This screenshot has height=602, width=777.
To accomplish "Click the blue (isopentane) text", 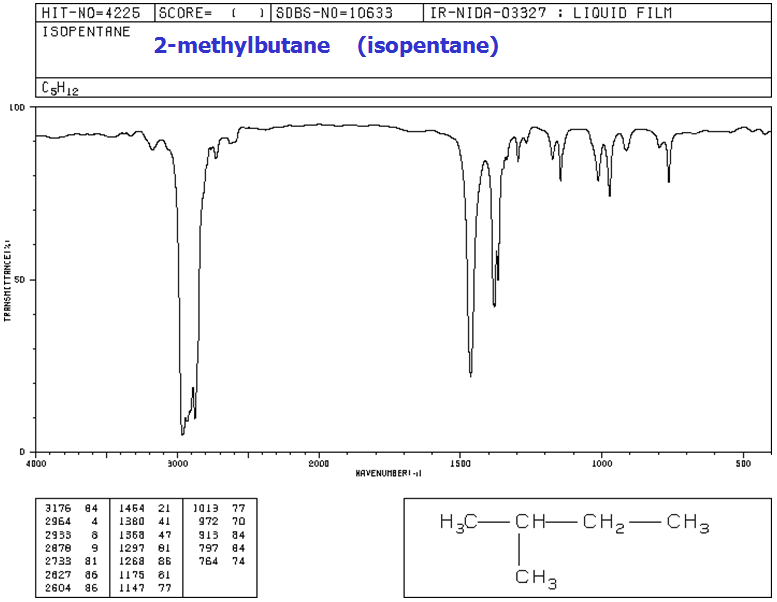I will click(x=428, y=46).
